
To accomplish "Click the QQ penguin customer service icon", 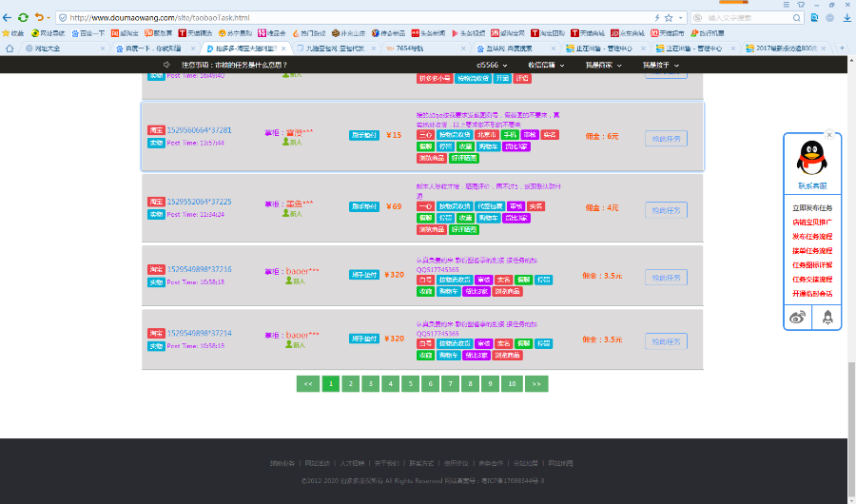I will coord(811,155).
